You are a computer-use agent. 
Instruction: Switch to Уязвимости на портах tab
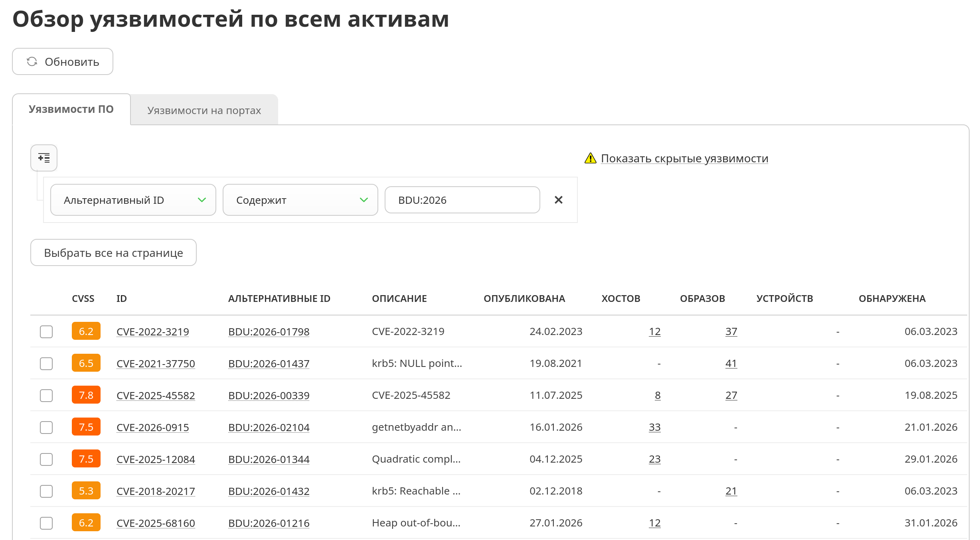(204, 110)
